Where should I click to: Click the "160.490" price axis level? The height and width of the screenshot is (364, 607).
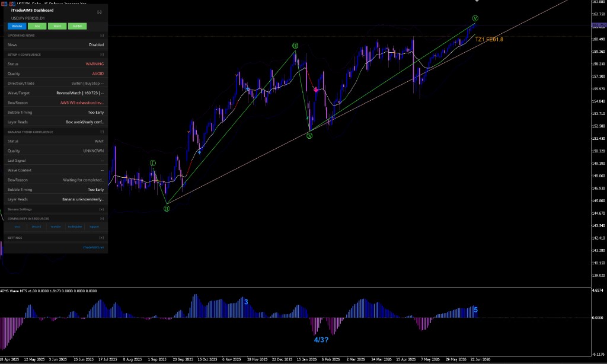pyautogui.click(x=599, y=39)
